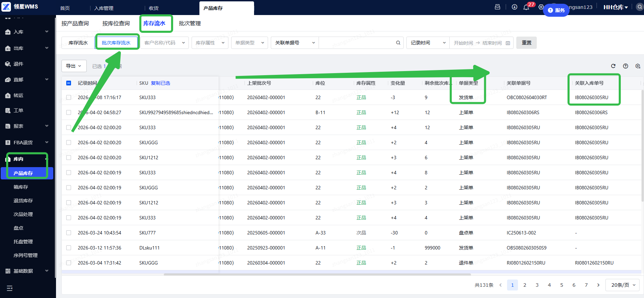Click the 报表 sidebar icon
This screenshot has width=644, height=298.
[x=8, y=126]
